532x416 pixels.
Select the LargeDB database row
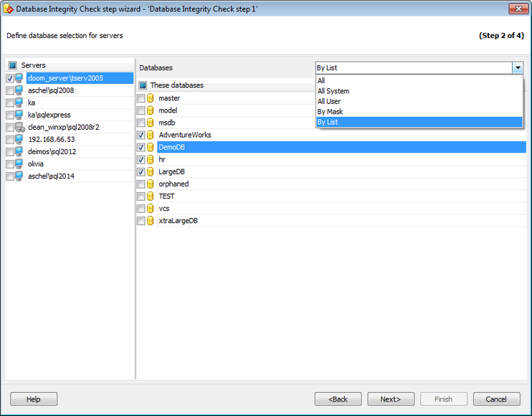tap(342, 171)
